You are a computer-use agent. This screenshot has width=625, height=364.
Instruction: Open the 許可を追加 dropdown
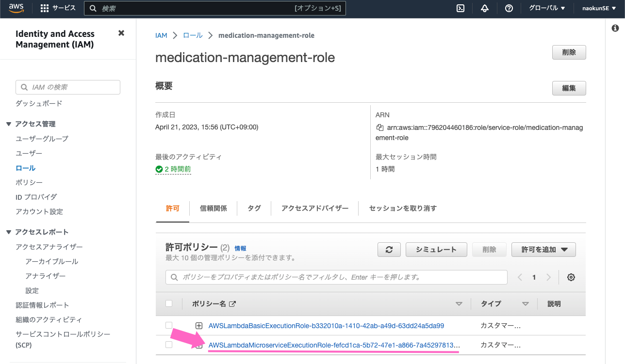543,250
